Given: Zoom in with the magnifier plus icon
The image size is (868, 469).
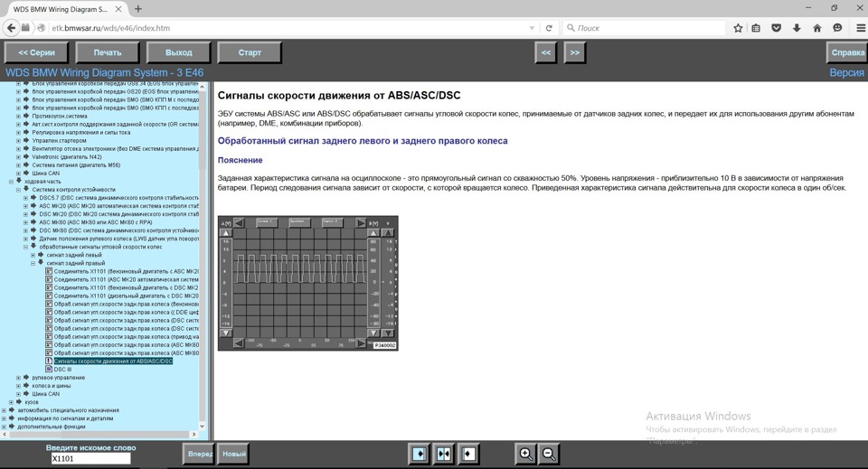Looking at the screenshot, I should pos(524,454).
